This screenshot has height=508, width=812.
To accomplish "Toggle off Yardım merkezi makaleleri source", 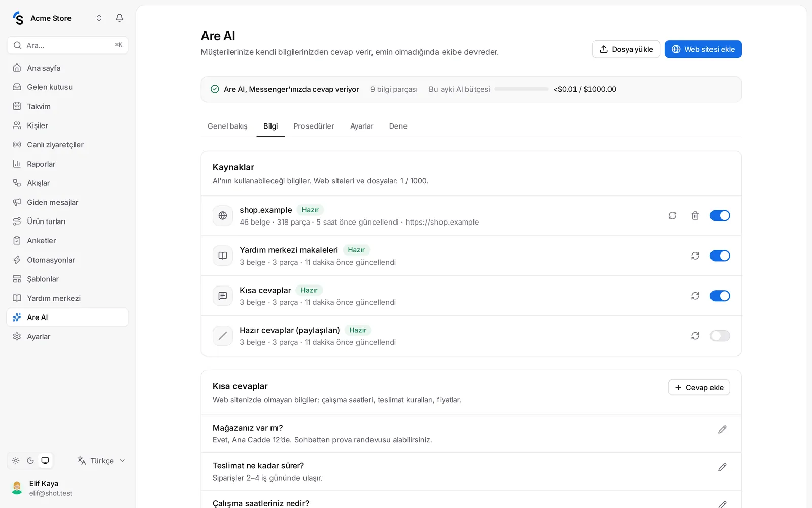I will click(x=720, y=256).
